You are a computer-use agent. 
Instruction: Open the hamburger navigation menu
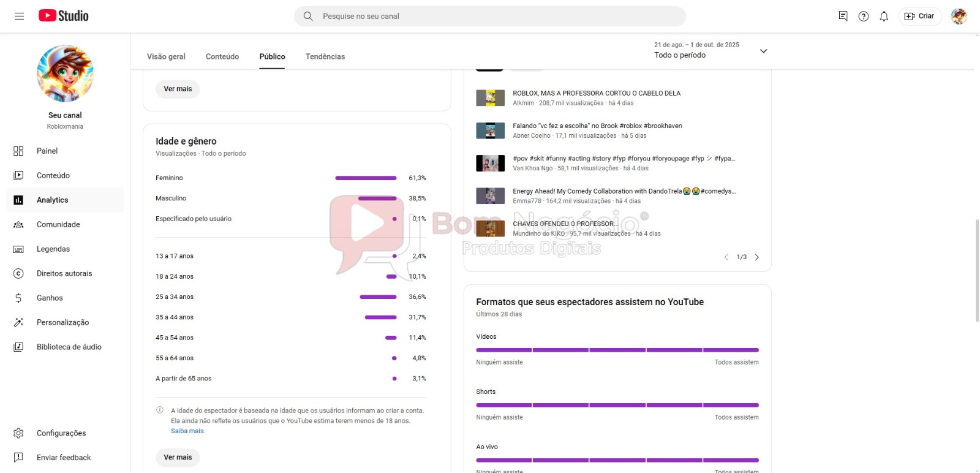click(x=19, y=16)
